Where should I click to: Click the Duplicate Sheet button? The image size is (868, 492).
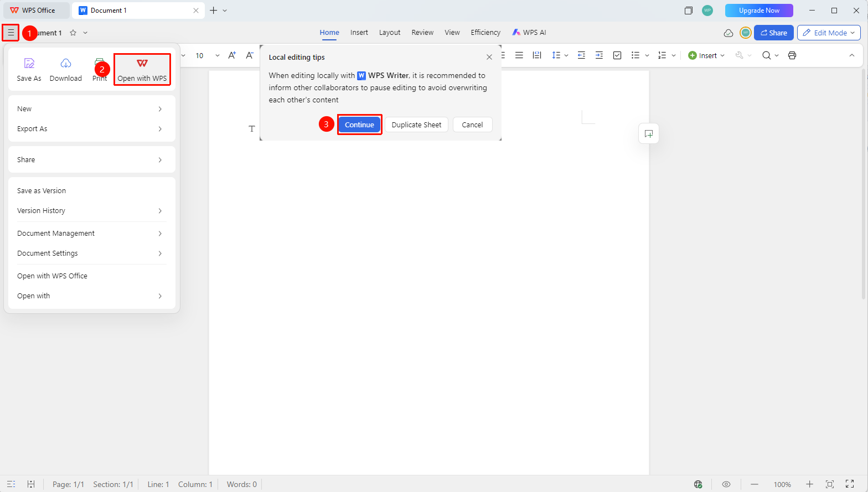pos(416,125)
